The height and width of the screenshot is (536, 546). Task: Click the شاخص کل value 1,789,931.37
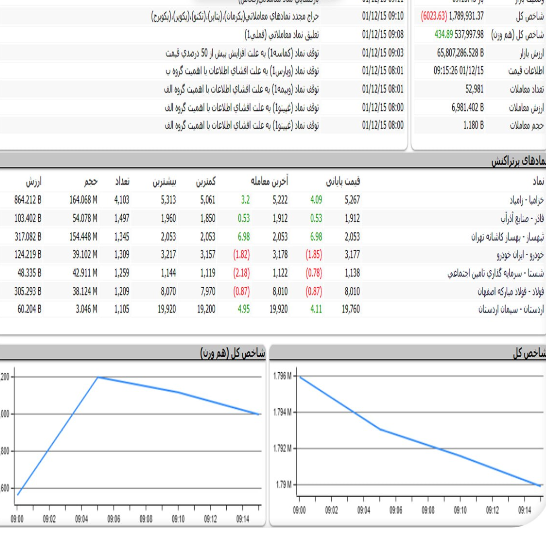click(466, 16)
